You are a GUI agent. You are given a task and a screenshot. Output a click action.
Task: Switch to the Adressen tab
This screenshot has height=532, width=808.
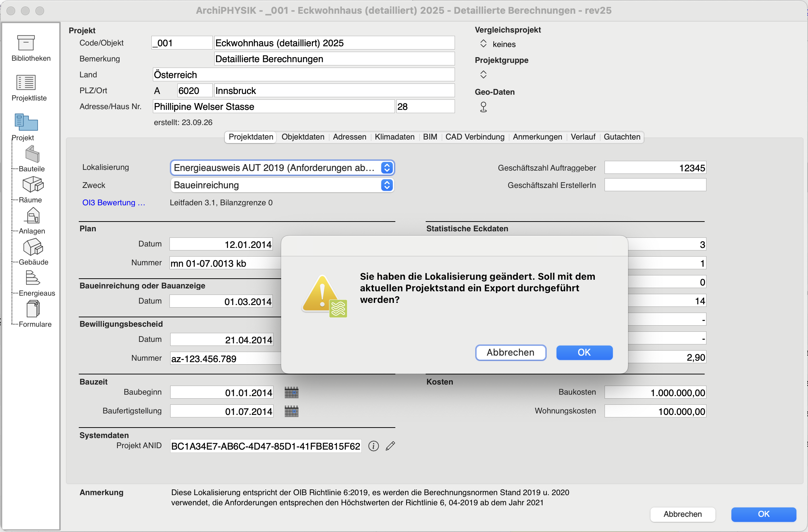(349, 137)
